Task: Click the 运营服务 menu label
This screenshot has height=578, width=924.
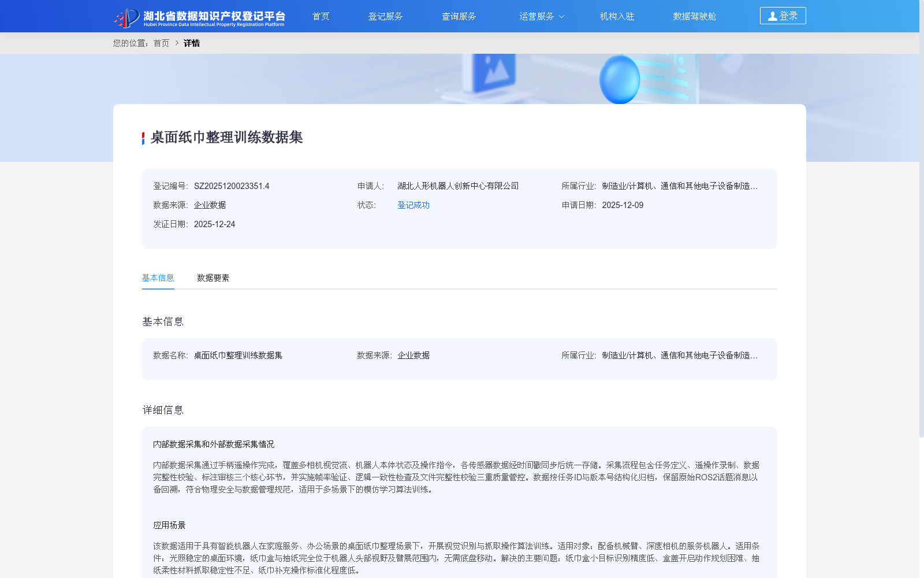Action: [536, 16]
